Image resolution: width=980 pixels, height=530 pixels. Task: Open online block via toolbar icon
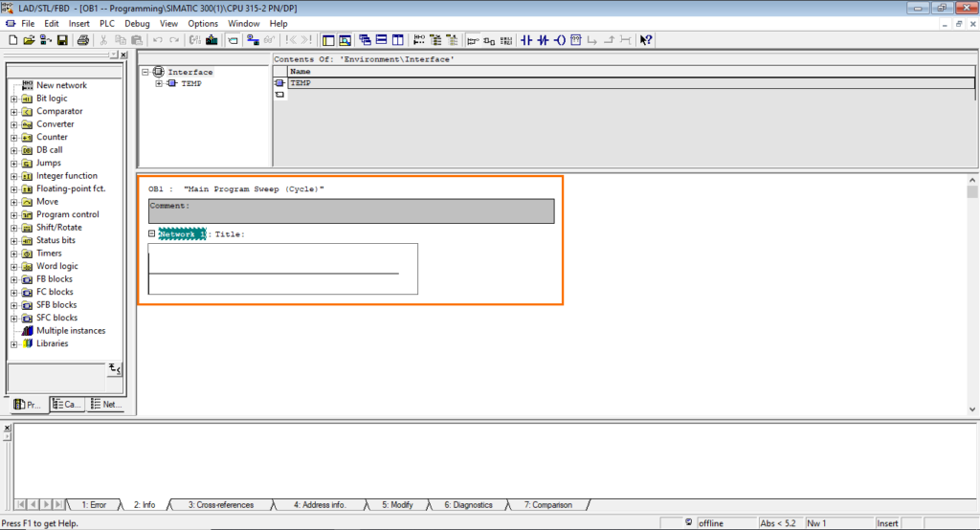45,40
